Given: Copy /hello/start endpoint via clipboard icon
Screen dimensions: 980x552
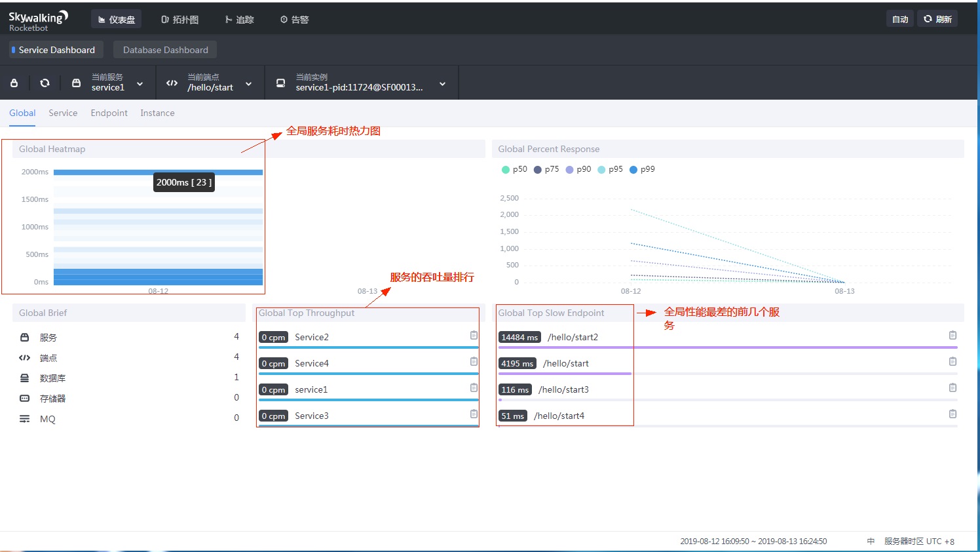Looking at the screenshot, I should coord(952,361).
